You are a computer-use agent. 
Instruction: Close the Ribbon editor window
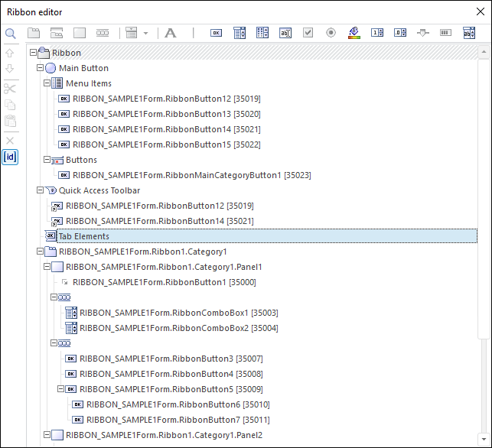tap(481, 11)
